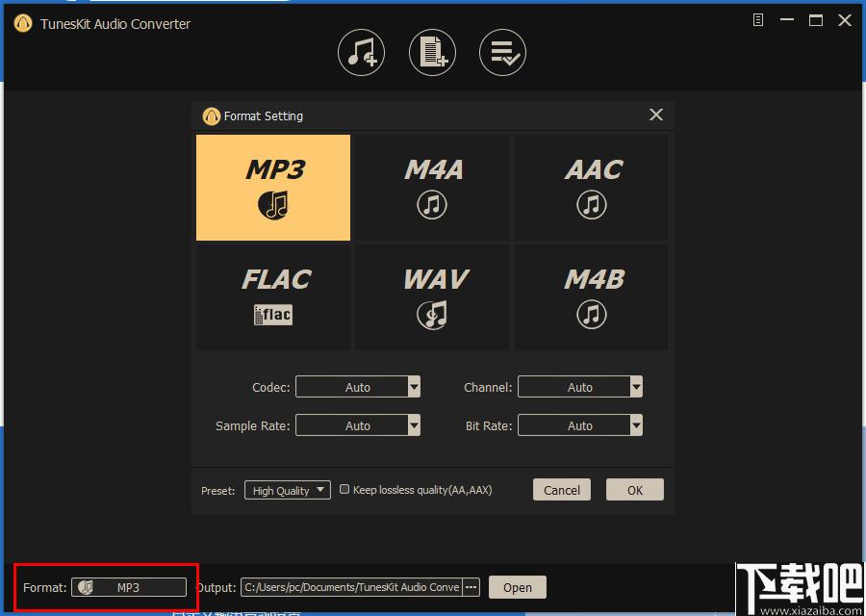Open the menu icon in title bar
Screen dimensions: 866x616
758,20
